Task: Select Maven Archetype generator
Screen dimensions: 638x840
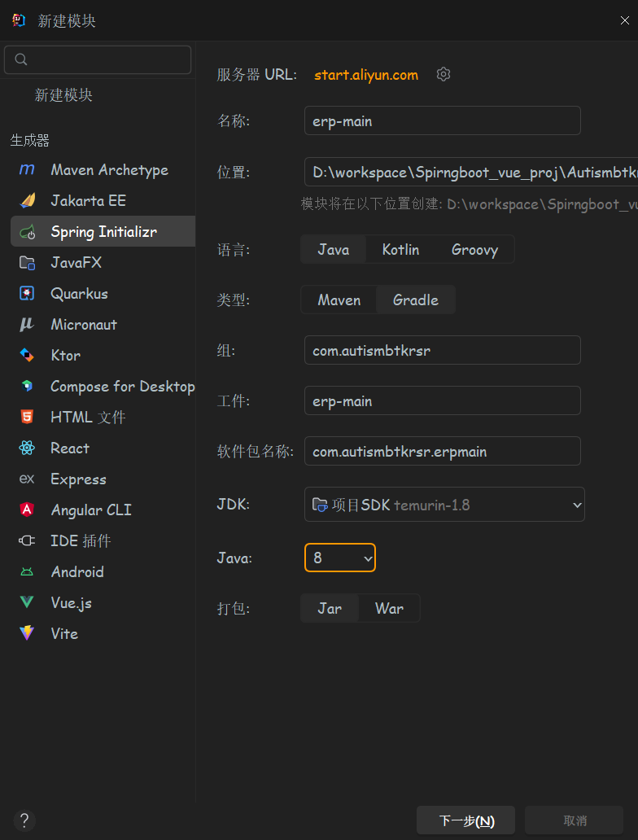Action: point(103,170)
